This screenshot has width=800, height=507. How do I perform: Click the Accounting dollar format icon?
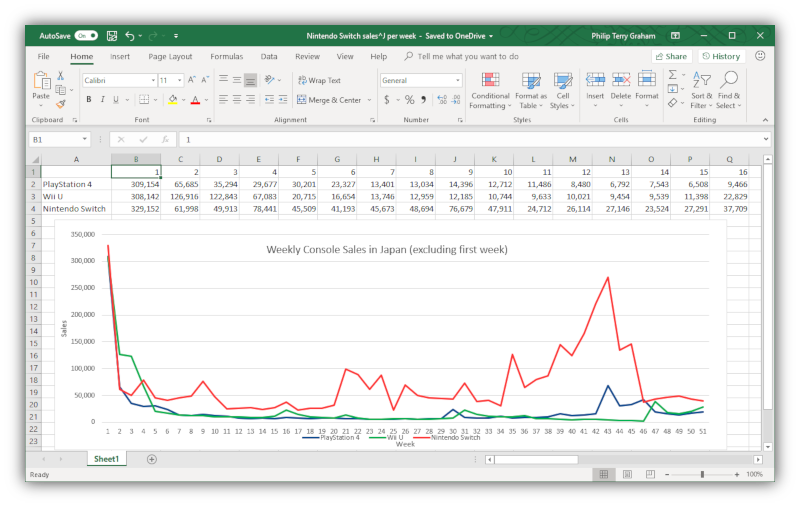pyautogui.click(x=387, y=99)
